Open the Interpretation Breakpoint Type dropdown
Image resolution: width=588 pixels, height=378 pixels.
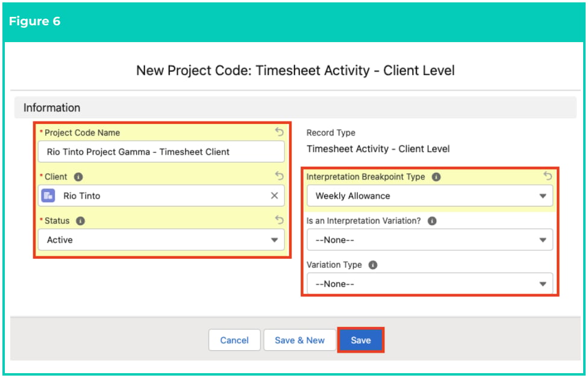(430, 196)
